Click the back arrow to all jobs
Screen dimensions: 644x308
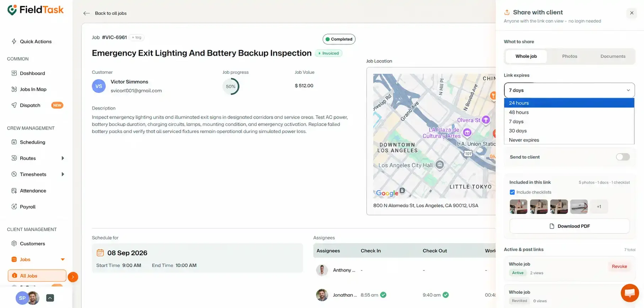click(x=86, y=13)
